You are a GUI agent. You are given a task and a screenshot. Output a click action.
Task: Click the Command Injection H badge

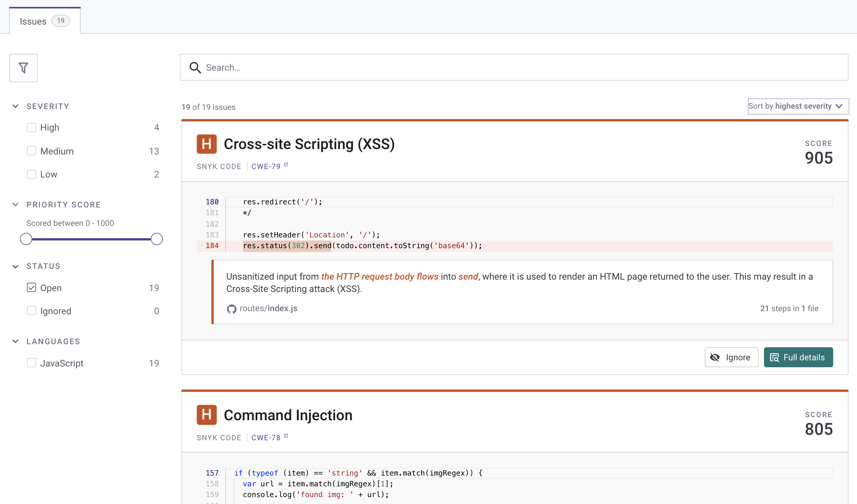[206, 415]
